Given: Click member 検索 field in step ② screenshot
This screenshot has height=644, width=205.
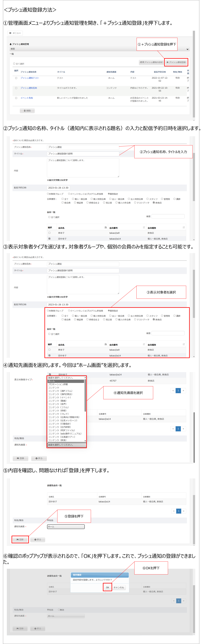Looking at the screenshot, I should click(x=168, y=216).
